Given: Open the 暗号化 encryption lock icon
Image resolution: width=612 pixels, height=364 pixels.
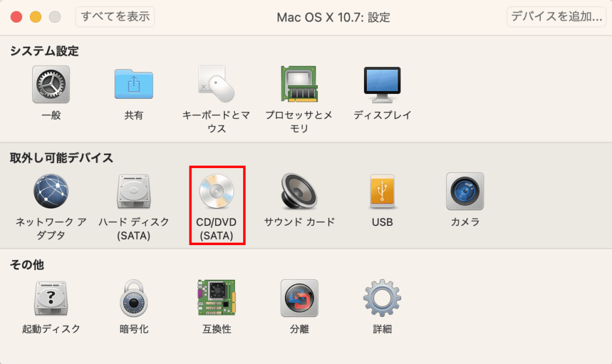Looking at the screenshot, I should tap(134, 298).
